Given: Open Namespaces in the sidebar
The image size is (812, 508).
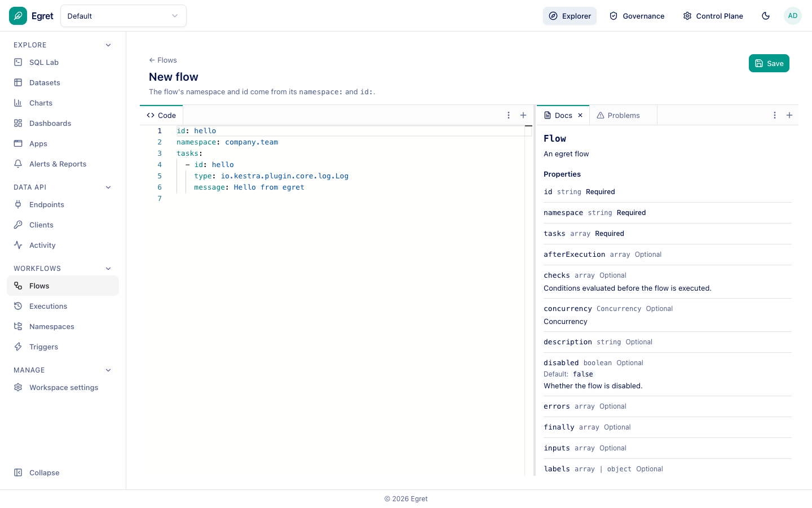Looking at the screenshot, I should point(63,327).
